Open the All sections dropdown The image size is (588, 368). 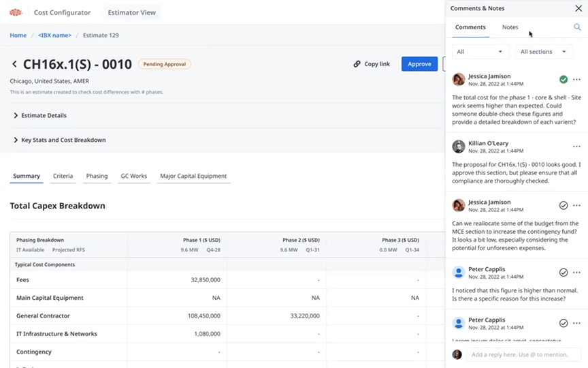tap(544, 52)
